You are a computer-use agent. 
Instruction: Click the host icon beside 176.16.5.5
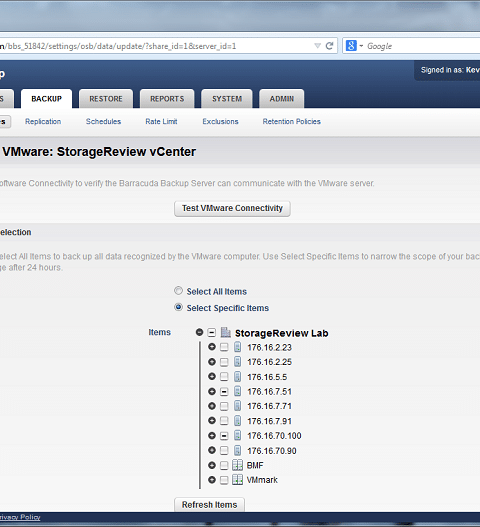[237, 376]
